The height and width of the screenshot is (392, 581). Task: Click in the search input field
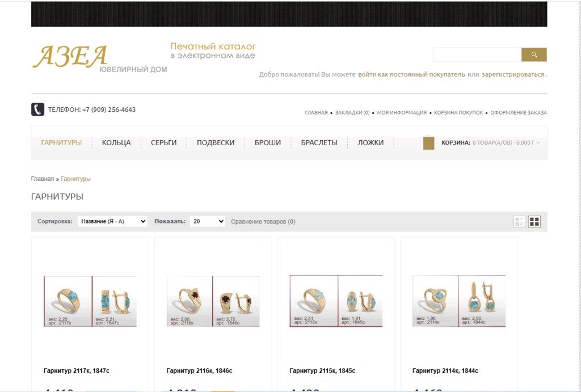click(477, 54)
